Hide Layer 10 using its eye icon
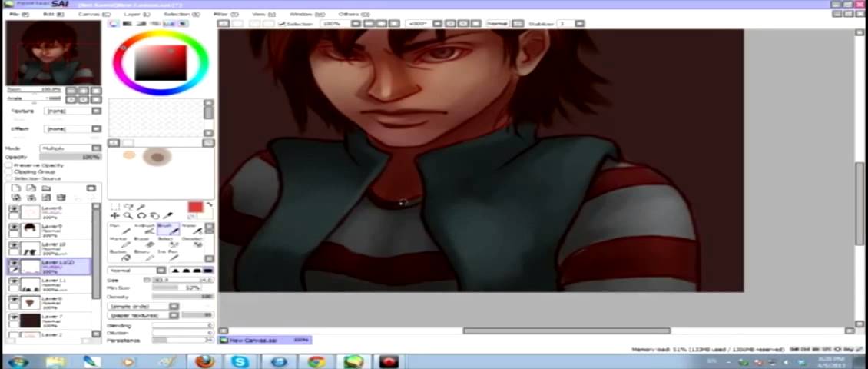Viewport: 868px width, 369px height. 14,245
